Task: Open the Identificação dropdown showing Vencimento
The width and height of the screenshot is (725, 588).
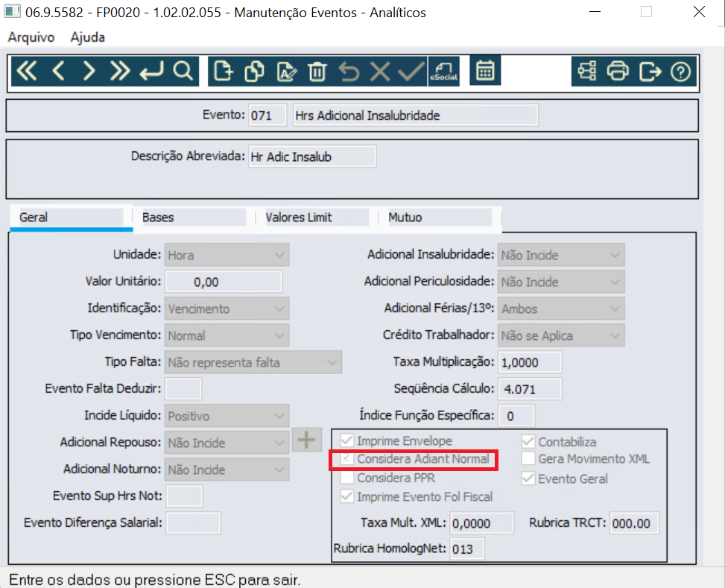Action: pyautogui.click(x=227, y=309)
